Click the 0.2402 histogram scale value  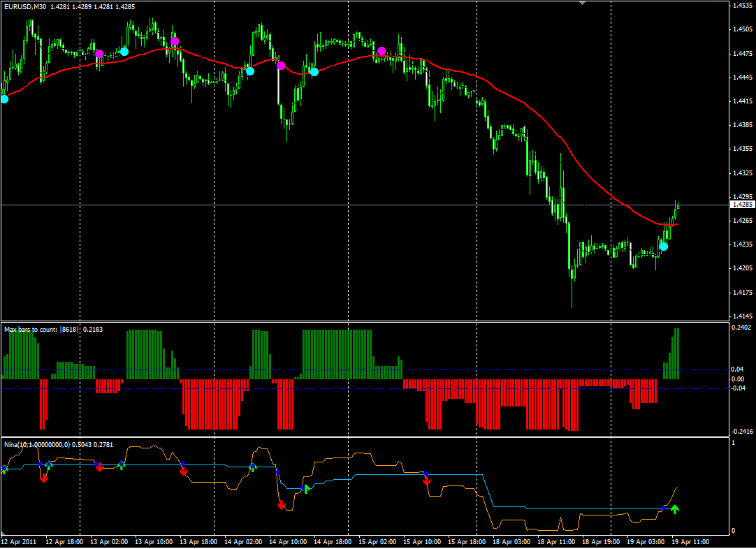point(741,328)
